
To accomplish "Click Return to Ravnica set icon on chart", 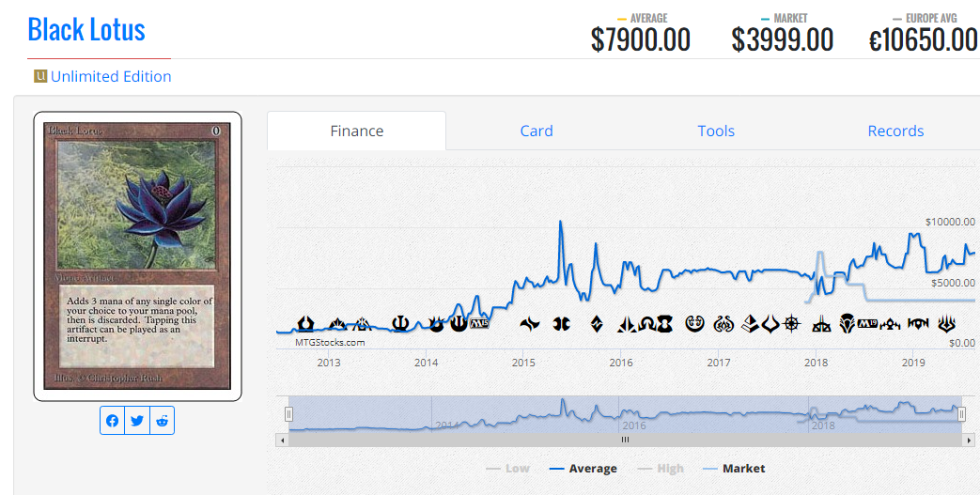I will pyautogui.click(x=305, y=324).
